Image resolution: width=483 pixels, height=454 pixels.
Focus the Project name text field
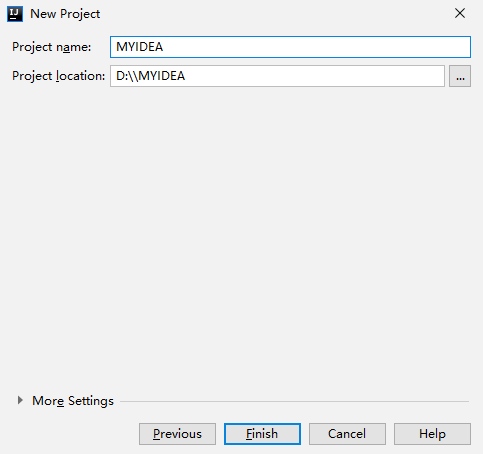(x=290, y=47)
